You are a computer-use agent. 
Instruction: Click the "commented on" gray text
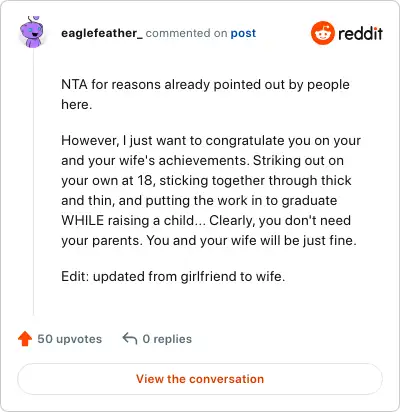(186, 33)
